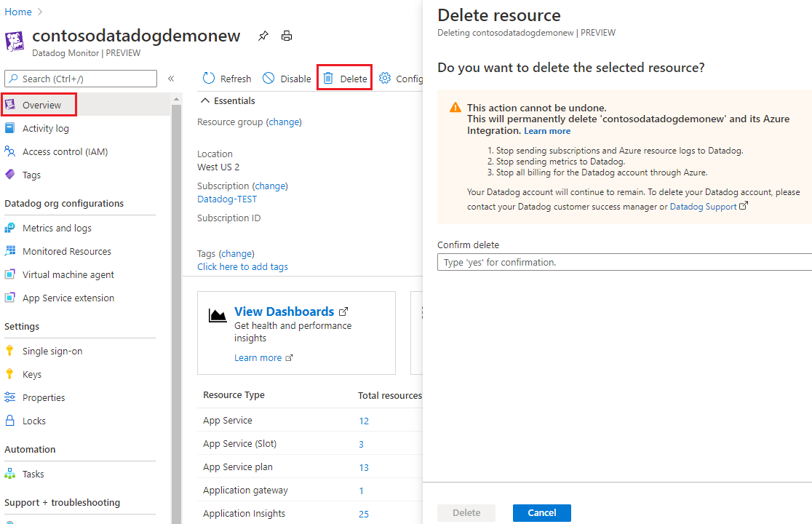Click the Home breadcrumb link

pyautogui.click(x=18, y=12)
